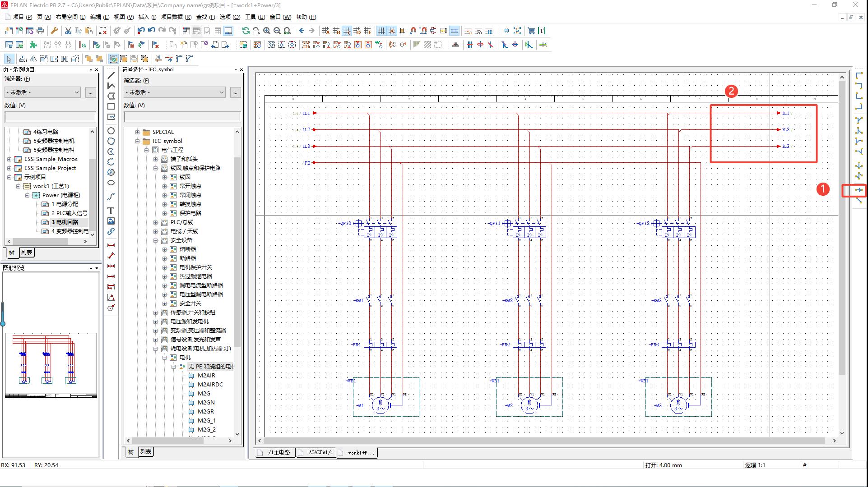Expand the PLC/总线 tree node
Viewport: 868px width, 487px height.
point(155,222)
